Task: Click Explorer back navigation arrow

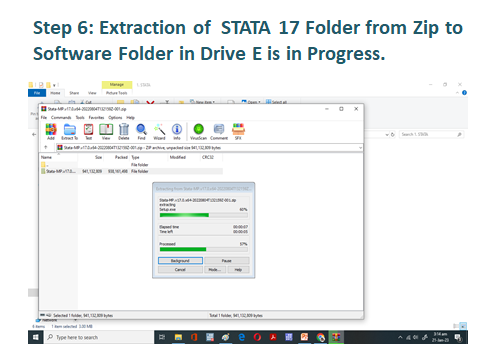Action: pyautogui.click(x=34, y=134)
